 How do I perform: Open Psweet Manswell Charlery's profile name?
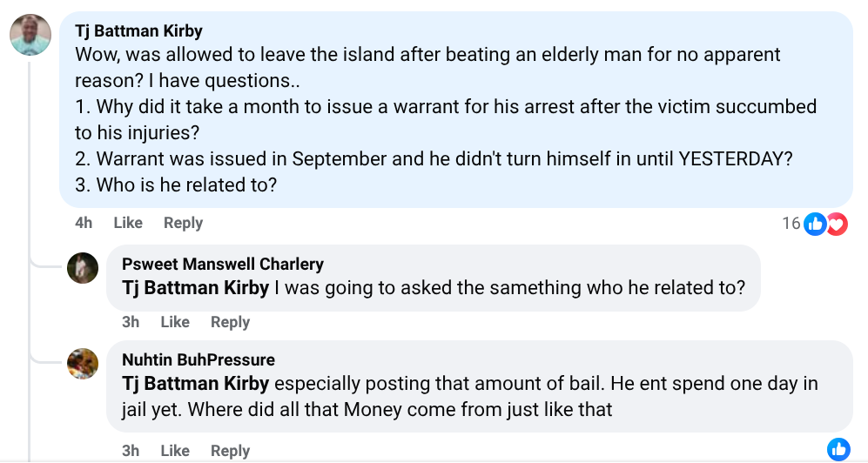pos(222,264)
